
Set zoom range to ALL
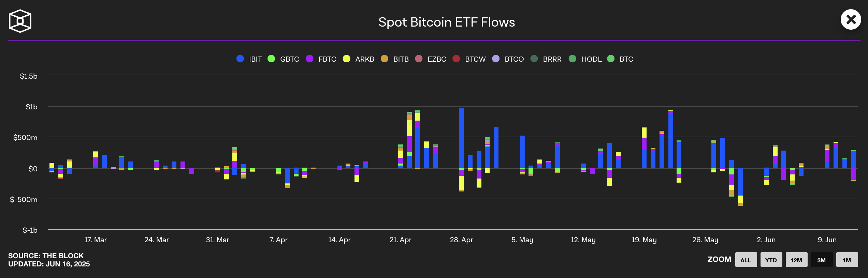coord(746,260)
